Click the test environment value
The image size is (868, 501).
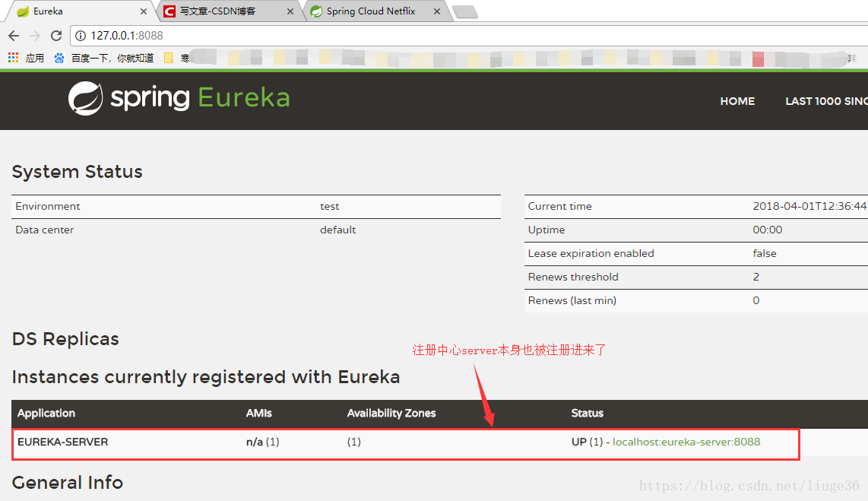(329, 207)
